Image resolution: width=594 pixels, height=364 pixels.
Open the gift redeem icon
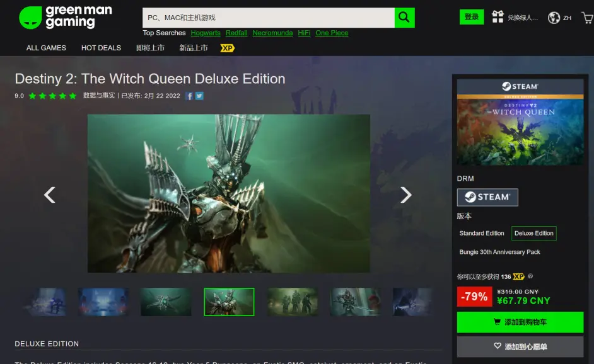click(x=498, y=17)
